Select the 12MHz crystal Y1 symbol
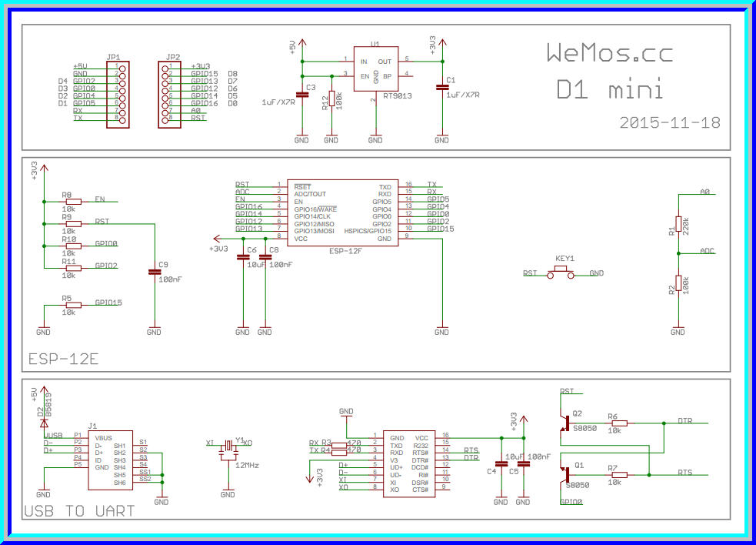 pos(228,446)
